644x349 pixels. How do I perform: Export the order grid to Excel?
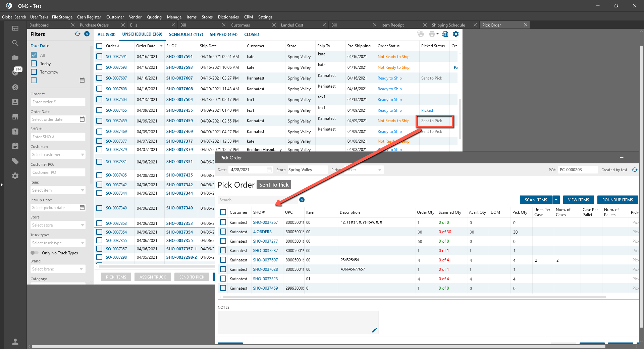tap(445, 34)
